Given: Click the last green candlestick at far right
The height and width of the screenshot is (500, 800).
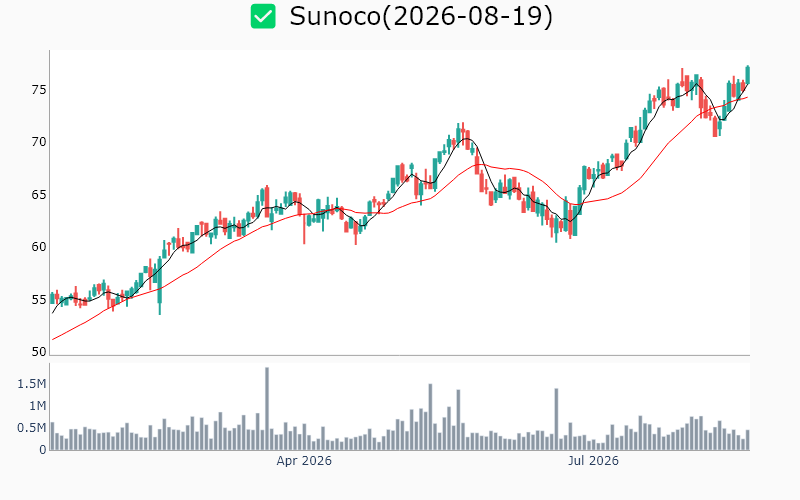Looking at the screenshot, I should click(x=748, y=74).
